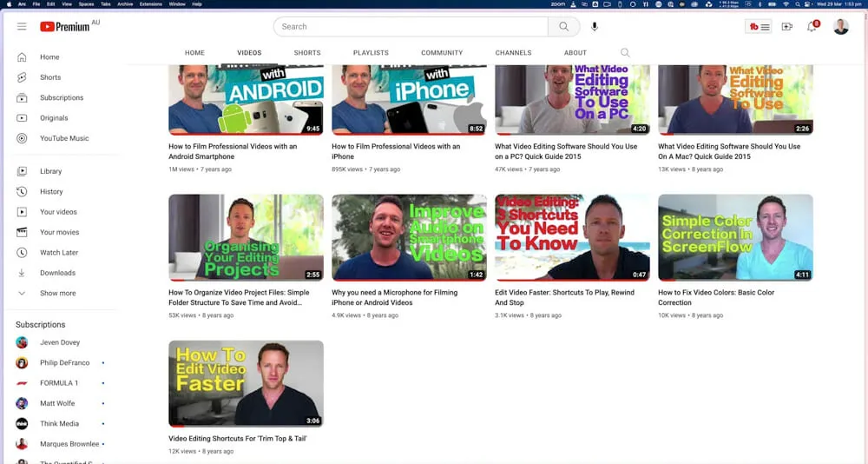This screenshot has height=464, width=868.
Task: Activate voice search microphone
Action: [595, 27]
